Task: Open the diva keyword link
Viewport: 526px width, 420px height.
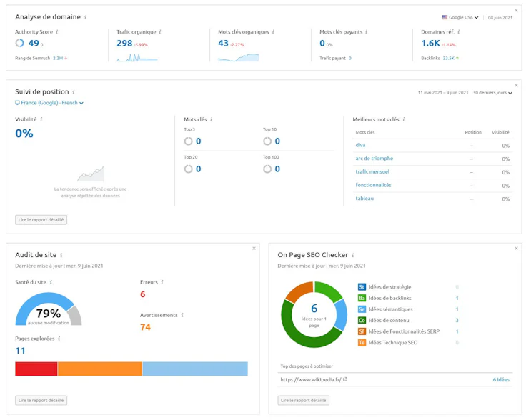Action: pyautogui.click(x=360, y=145)
